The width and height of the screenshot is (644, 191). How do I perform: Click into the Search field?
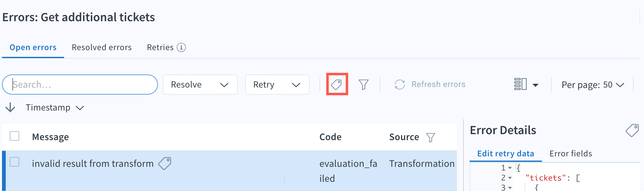pyautogui.click(x=80, y=85)
